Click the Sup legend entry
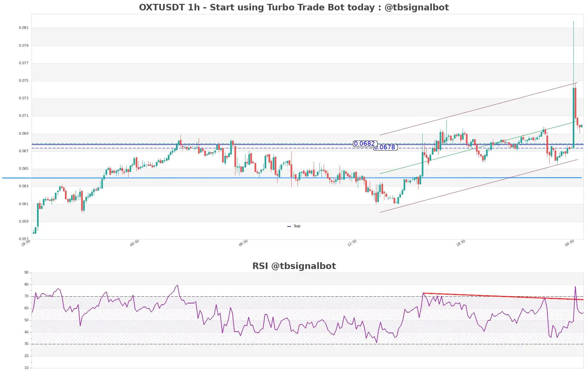Viewport: 588px width, 392px height. 294,226
